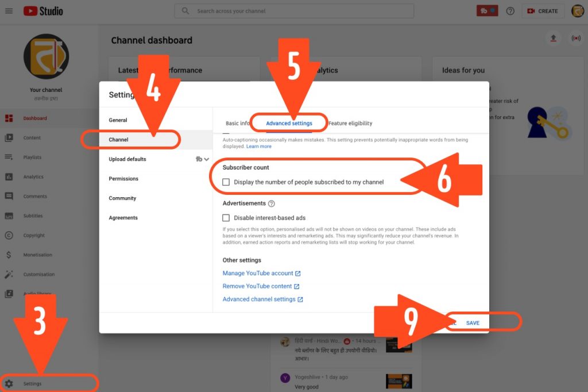Open the hamburger menu in the header
Screen dimensions: 588x392
pyautogui.click(x=9, y=11)
